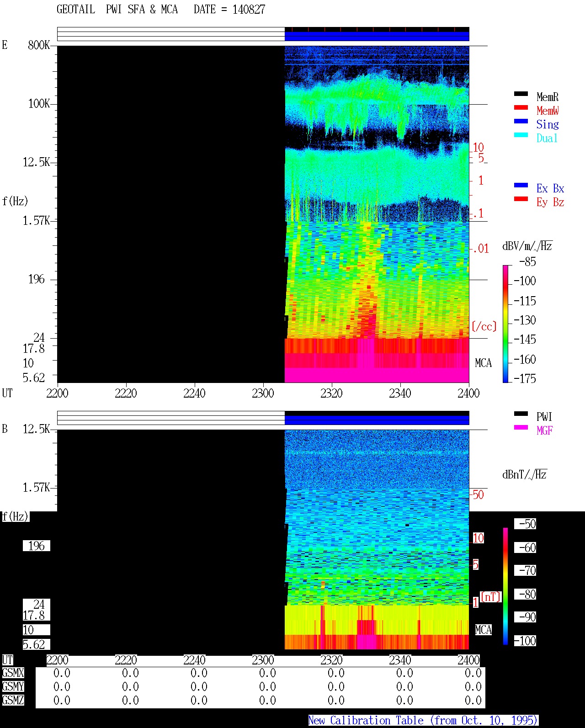Click the 'MemR' legend label
585x728 pixels.
[548, 97]
